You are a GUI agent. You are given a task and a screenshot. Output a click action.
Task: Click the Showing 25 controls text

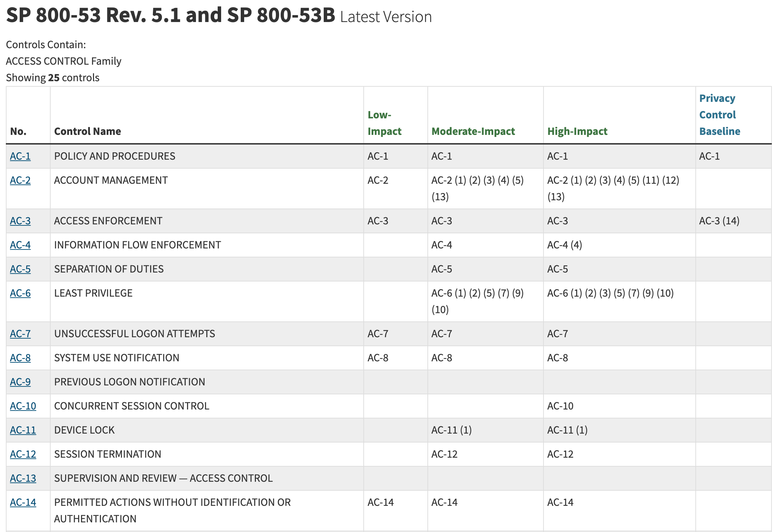coord(53,77)
